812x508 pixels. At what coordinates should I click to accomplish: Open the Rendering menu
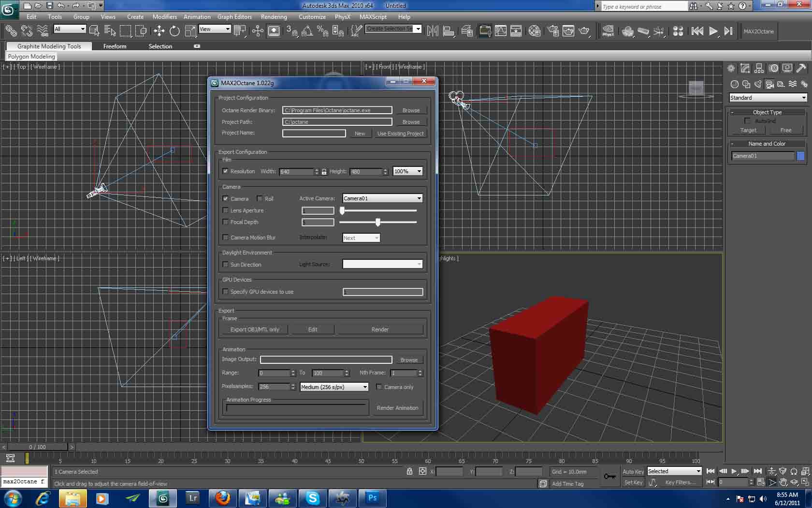(x=274, y=17)
